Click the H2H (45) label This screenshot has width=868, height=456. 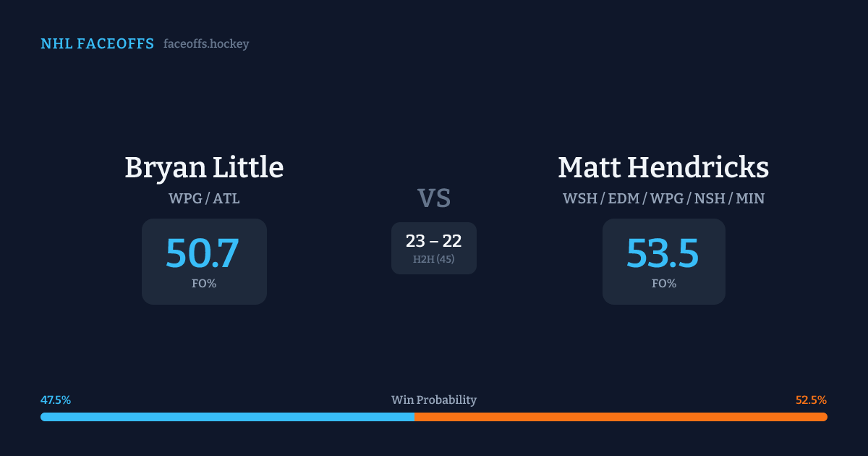point(434,259)
